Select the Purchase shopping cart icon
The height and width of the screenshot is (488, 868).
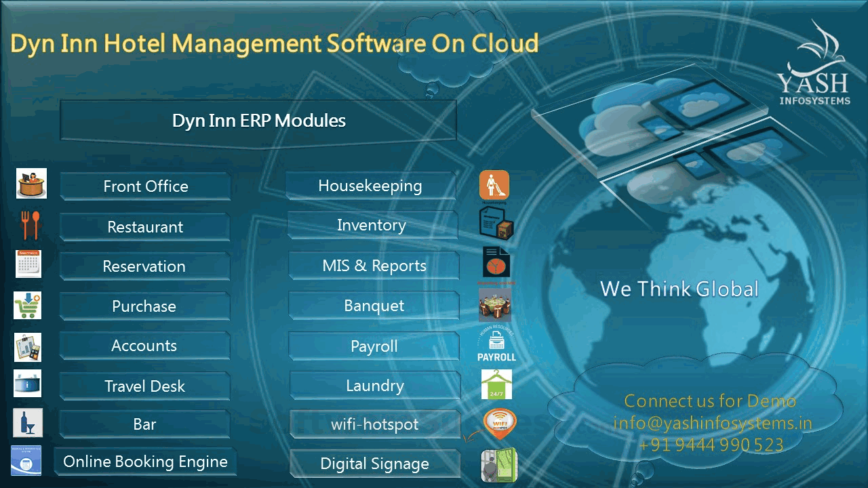click(x=28, y=305)
